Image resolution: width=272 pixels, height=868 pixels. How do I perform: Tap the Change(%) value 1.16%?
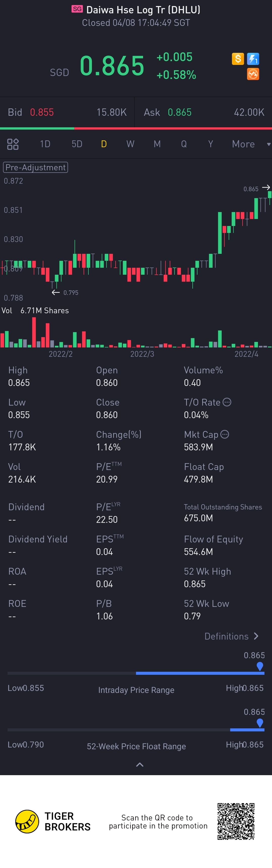[108, 447]
